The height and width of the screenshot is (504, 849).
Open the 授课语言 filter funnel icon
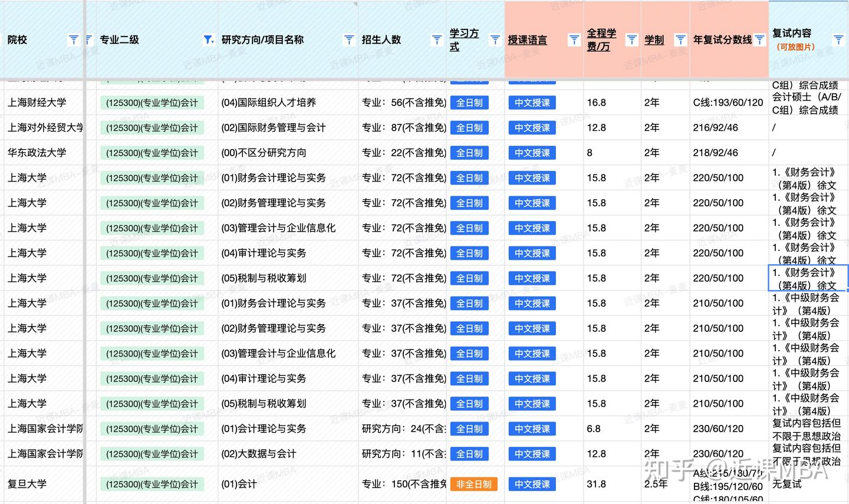[574, 39]
